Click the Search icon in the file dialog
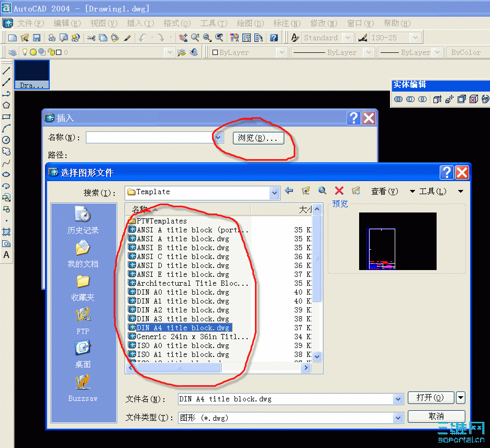 322,191
